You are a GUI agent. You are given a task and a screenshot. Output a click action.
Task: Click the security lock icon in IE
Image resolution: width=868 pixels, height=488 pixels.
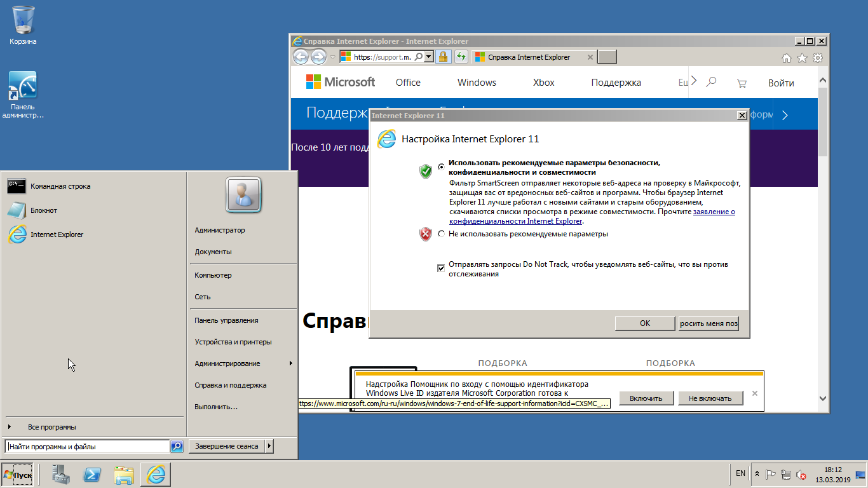(444, 57)
